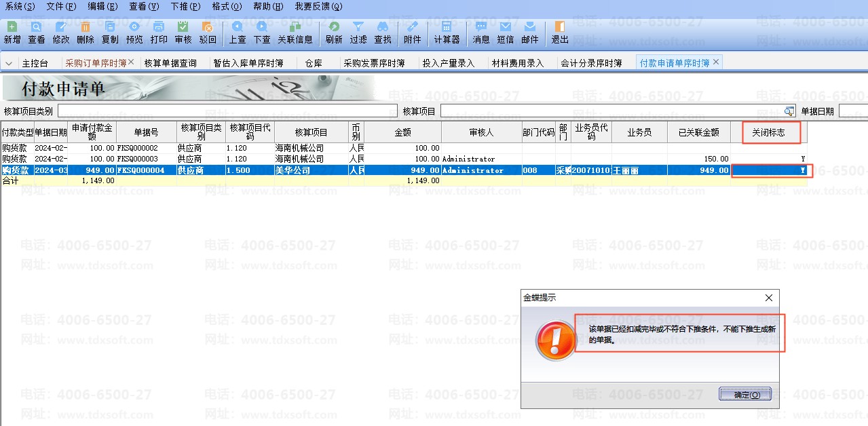Click the 核算项目类别 input field
The width and height of the screenshot is (868, 426).
click(227, 111)
